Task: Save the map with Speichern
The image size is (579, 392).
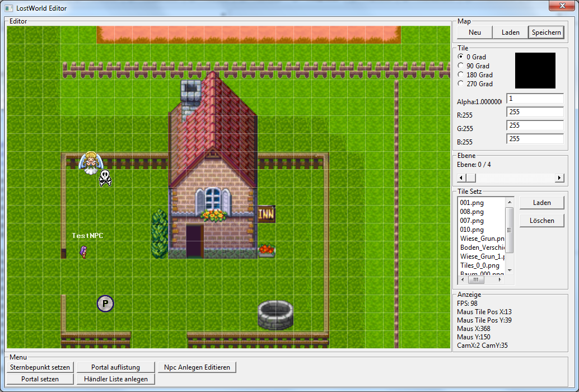Action: click(546, 32)
